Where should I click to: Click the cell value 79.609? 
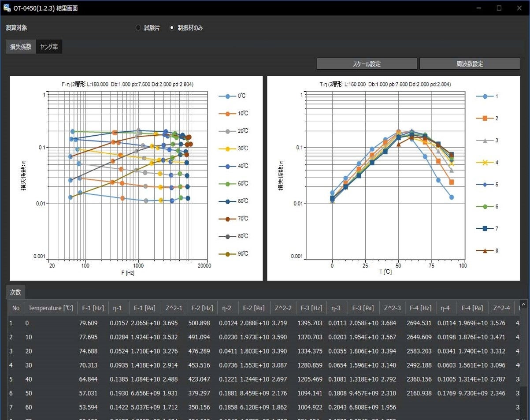point(88,323)
